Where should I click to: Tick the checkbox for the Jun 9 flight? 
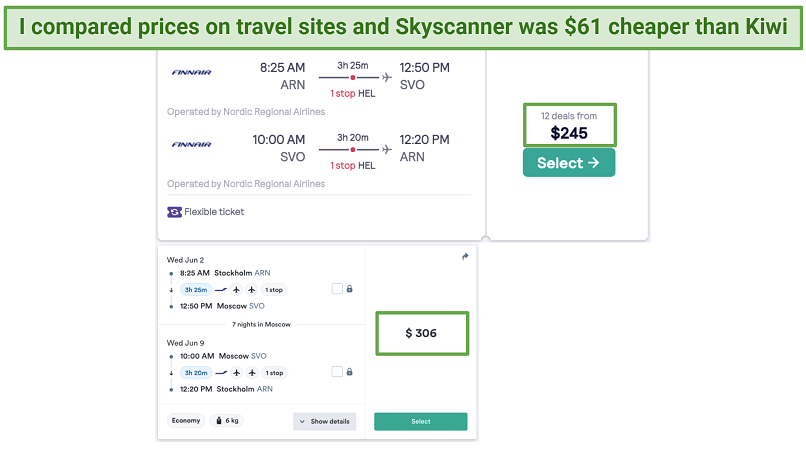click(337, 372)
